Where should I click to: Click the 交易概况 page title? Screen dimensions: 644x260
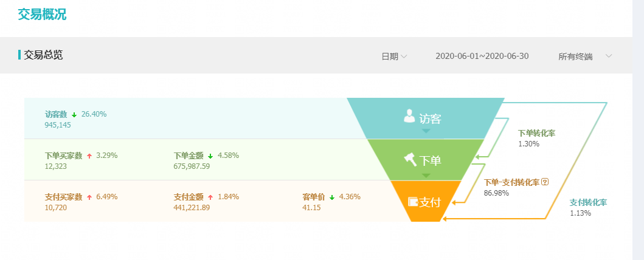(x=42, y=15)
